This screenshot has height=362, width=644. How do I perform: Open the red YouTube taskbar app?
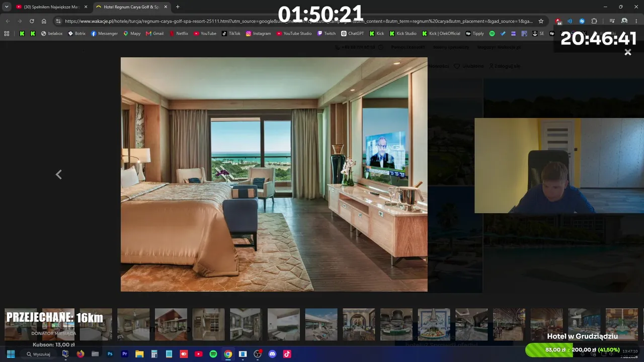point(198,354)
